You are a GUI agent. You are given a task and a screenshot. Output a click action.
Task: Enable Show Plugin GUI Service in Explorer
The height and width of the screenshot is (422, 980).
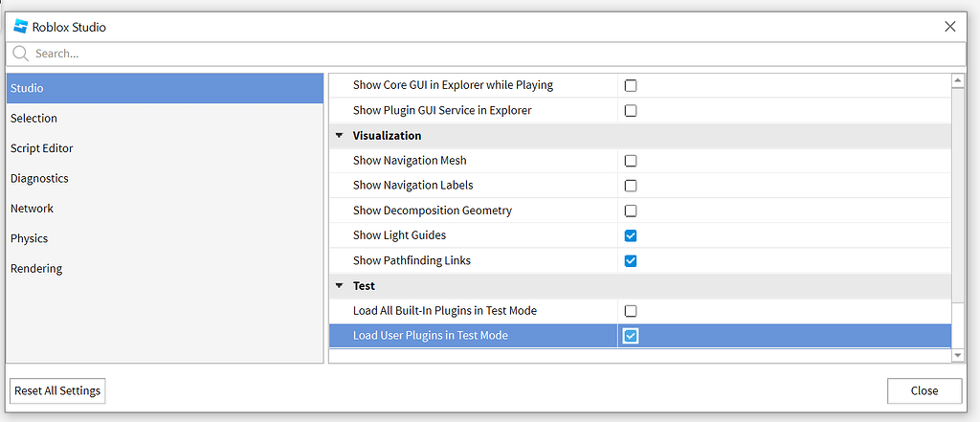(x=631, y=111)
